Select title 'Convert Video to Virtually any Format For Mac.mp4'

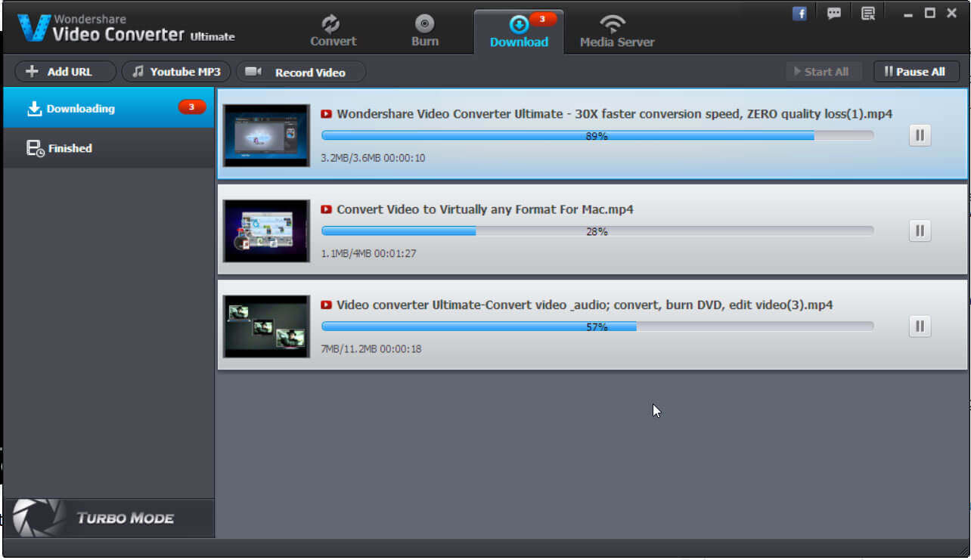coord(485,209)
